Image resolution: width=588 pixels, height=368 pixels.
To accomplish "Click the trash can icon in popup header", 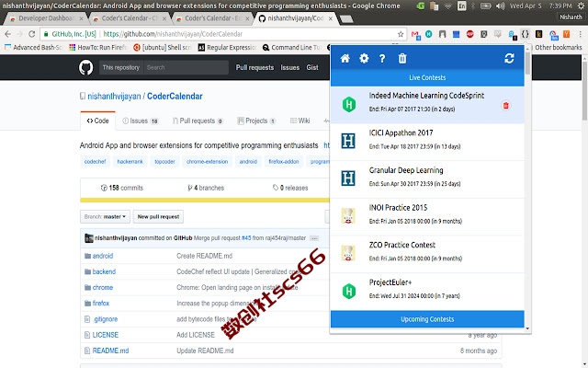I will (x=402, y=59).
